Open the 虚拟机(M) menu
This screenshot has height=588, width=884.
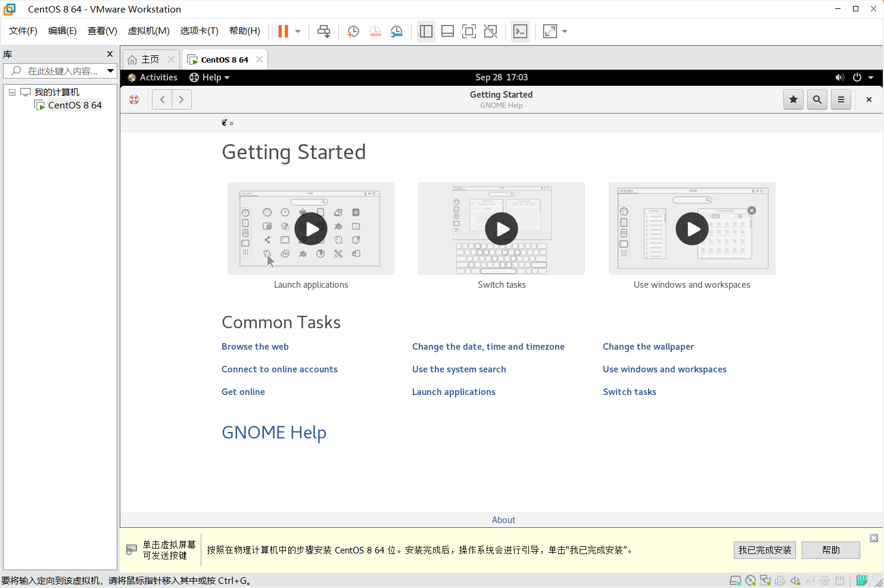[x=149, y=31]
